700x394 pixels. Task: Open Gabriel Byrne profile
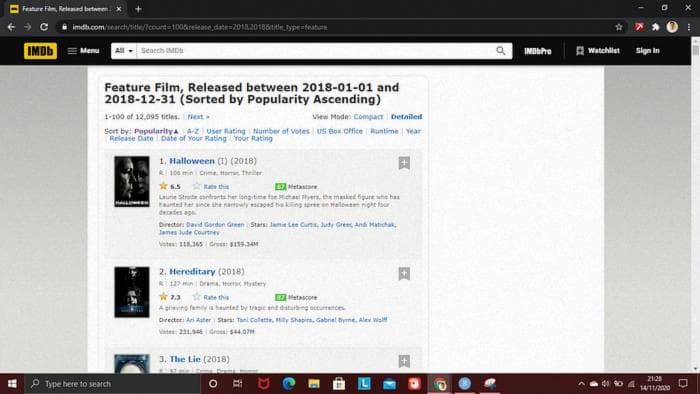[336, 320]
